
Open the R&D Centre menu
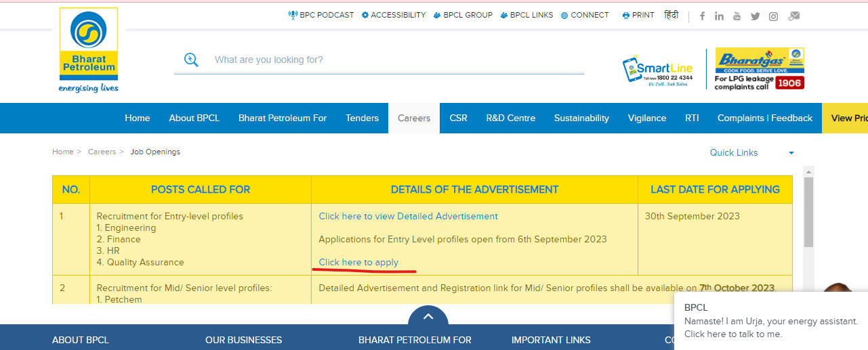511,118
